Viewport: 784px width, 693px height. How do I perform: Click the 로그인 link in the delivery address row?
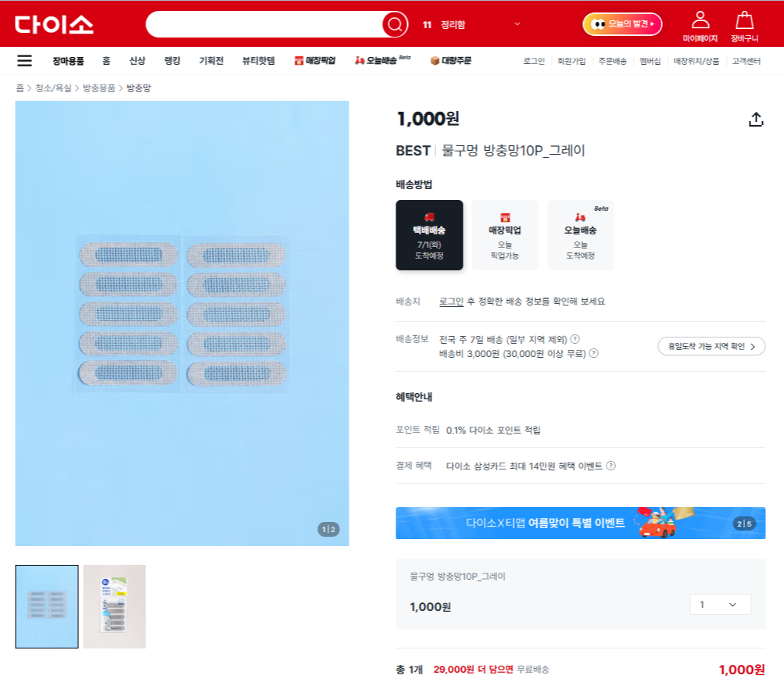[451, 302]
